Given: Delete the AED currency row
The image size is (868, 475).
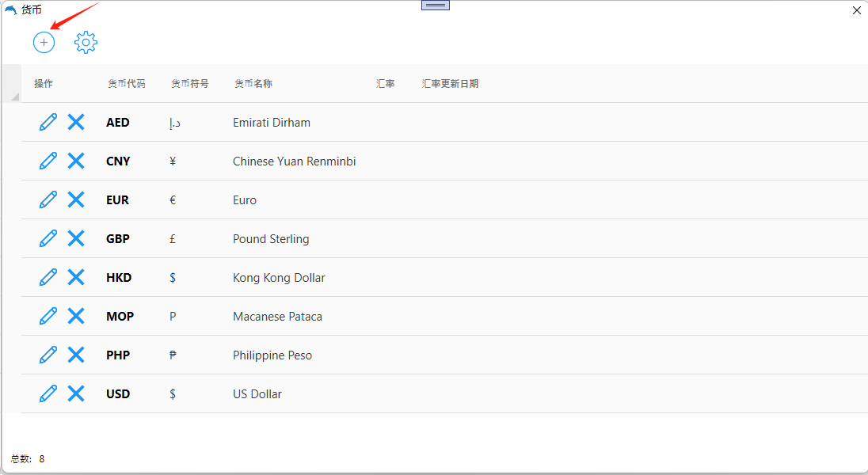Looking at the screenshot, I should pos(76,122).
